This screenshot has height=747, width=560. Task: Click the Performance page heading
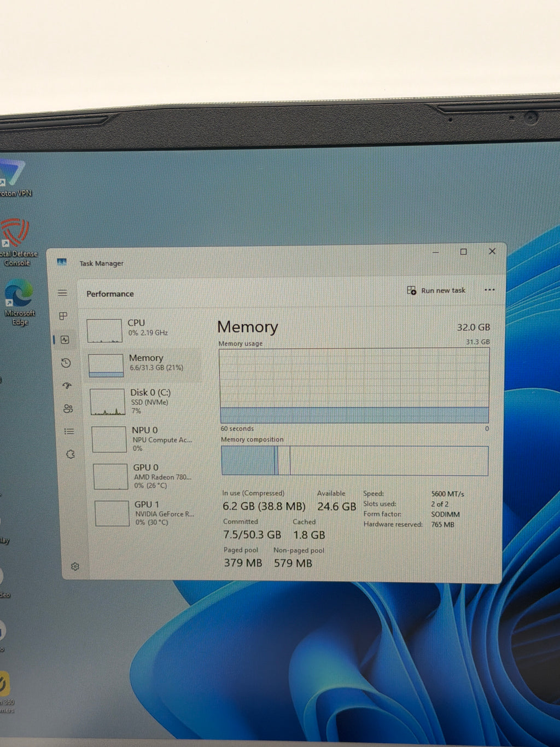pyautogui.click(x=110, y=294)
